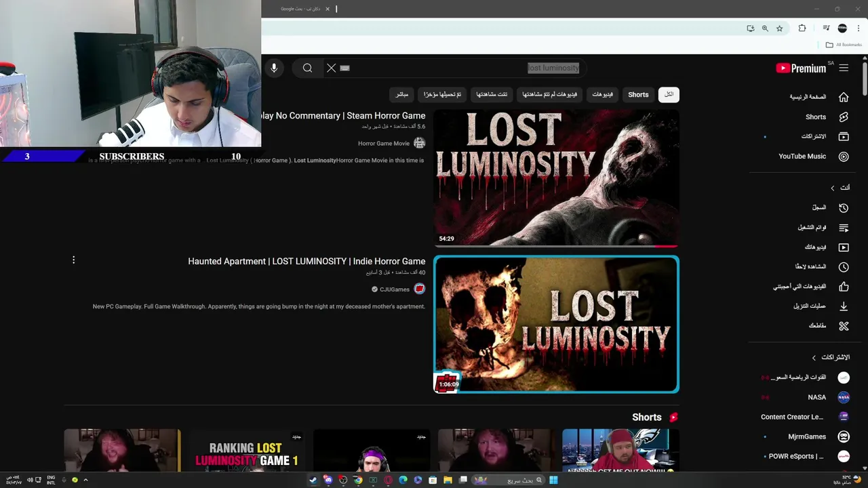Viewport: 868px width, 488px height.
Task: Select the Unwatched videos filter chip
Action: click(549, 94)
